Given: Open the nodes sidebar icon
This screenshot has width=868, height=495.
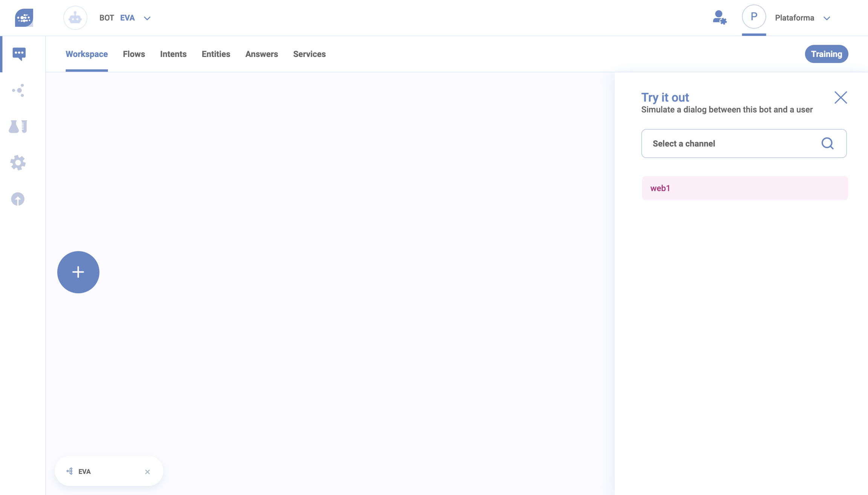Looking at the screenshot, I should (18, 90).
